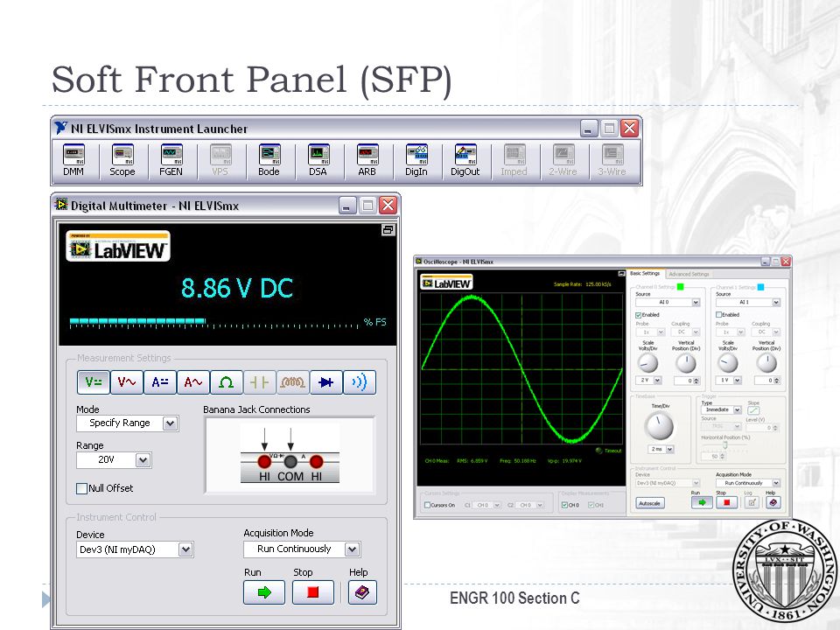This screenshot has width=840, height=630.
Task: Open the FGEN function generator
Action: pos(171,160)
